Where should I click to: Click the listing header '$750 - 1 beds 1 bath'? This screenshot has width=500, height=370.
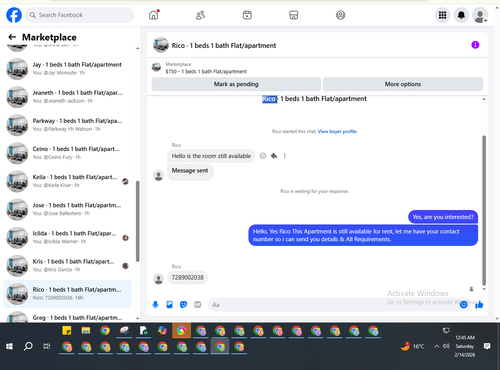coord(206,71)
